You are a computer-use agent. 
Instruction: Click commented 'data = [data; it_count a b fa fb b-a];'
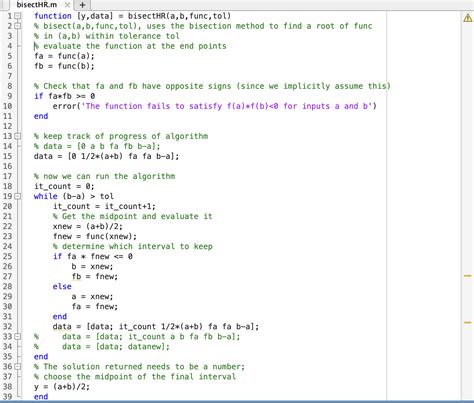[x=151, y=336]
